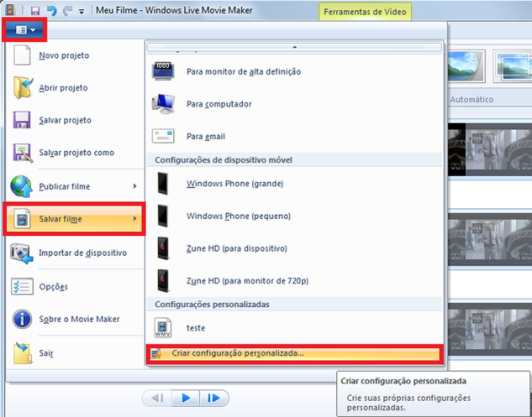Click the Undo arrow icon
This screenshot has height=417, width=532.
coord(52,10)
